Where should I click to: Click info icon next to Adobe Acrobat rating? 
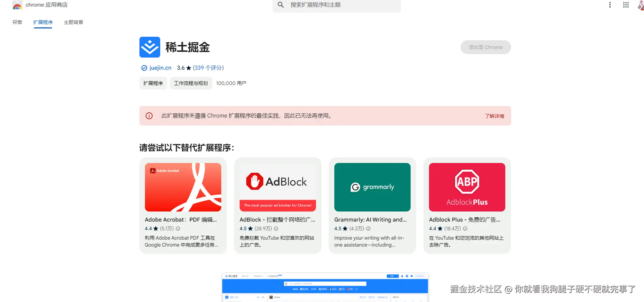(x=178, y=228)
